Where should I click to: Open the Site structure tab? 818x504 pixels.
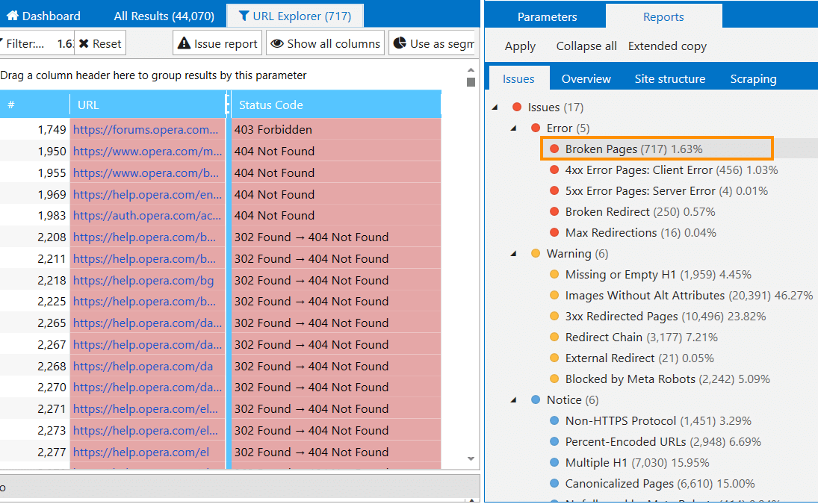(670, 78)
